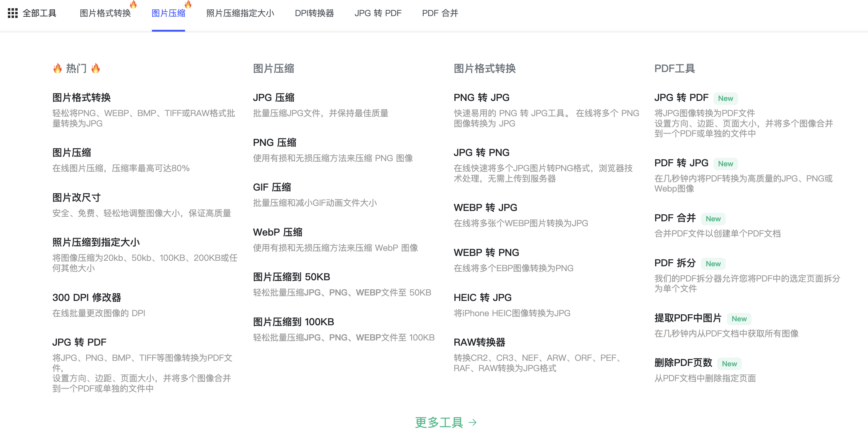The image size is (868, 442).
Task: Open JPG 转 PDF in the PDF工具 column
Action: [x=681, y=97]
